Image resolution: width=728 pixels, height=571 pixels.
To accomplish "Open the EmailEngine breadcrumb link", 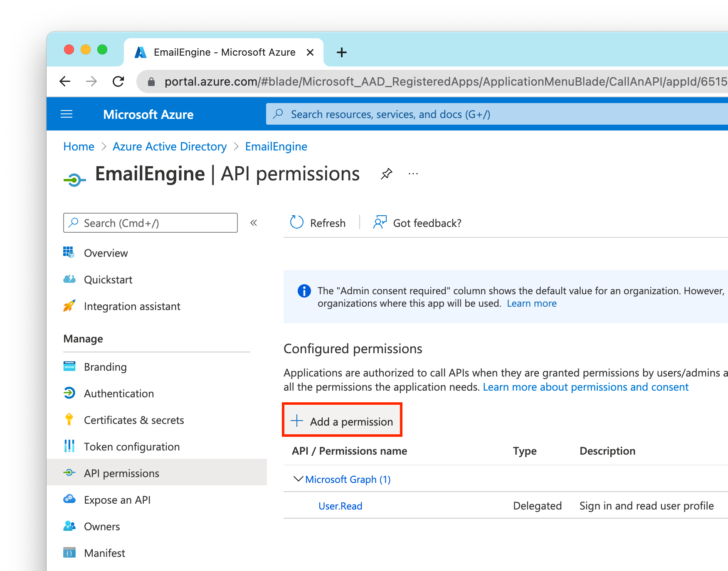I will coord(276,146).
